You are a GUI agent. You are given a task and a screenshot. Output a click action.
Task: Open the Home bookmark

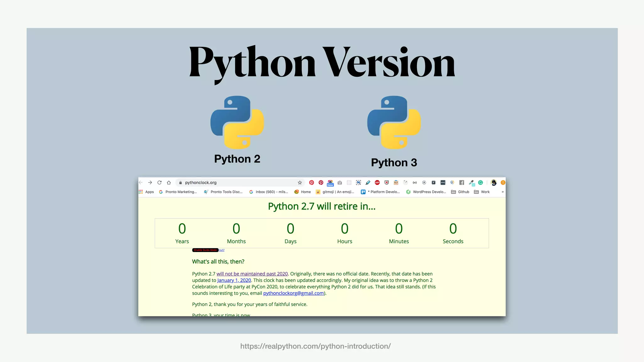click(303, 192)
